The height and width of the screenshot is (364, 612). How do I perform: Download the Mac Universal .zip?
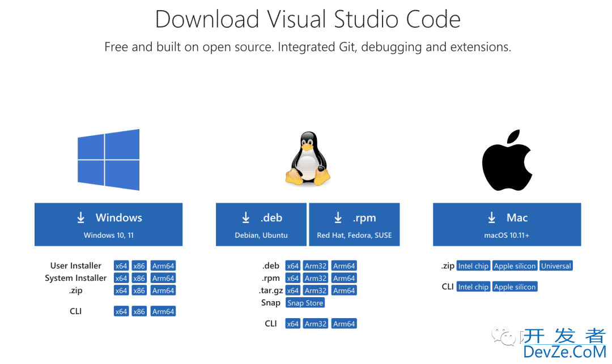556,266
